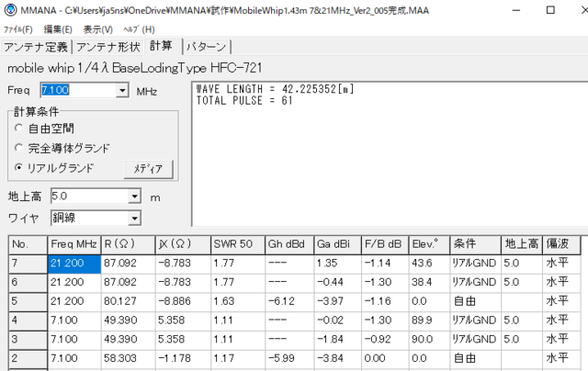This screenshot has height=371, width=588.
Task: Click the Ga dBi column header
Action: tap(337, 244)
